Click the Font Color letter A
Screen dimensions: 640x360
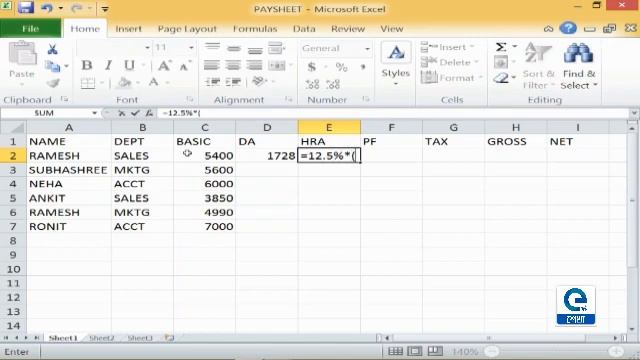click(x=153, y=82)
